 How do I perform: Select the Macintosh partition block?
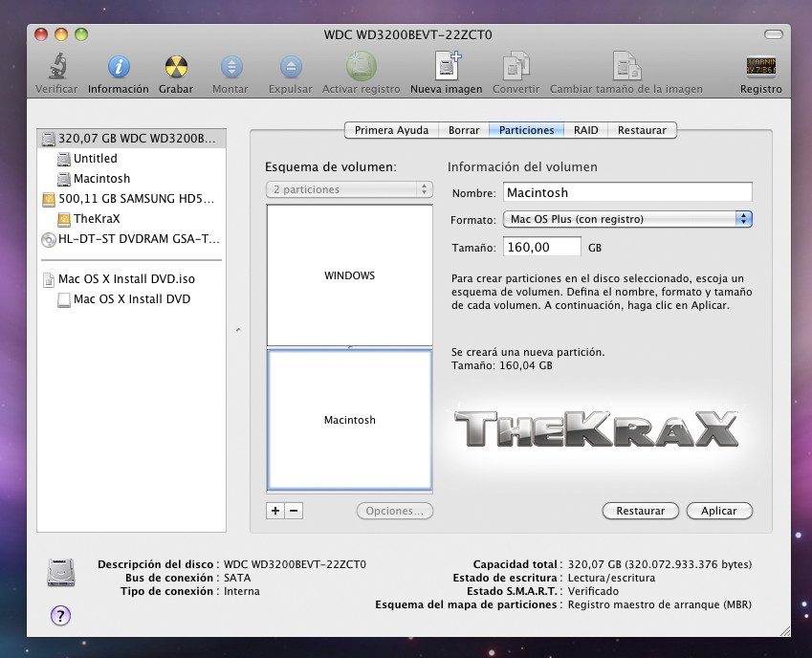pos(349,420)
